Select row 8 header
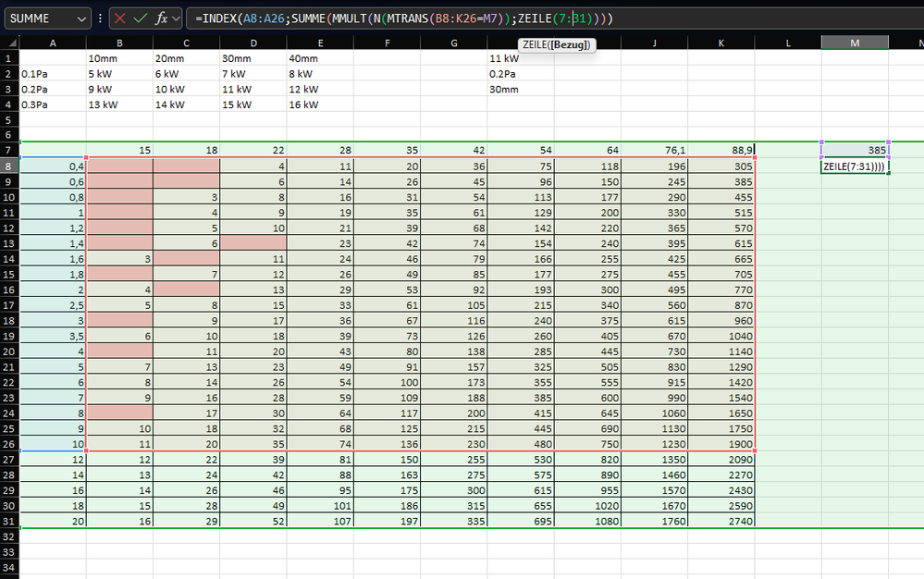Screen dimensions: 924x579 point(9,166)
